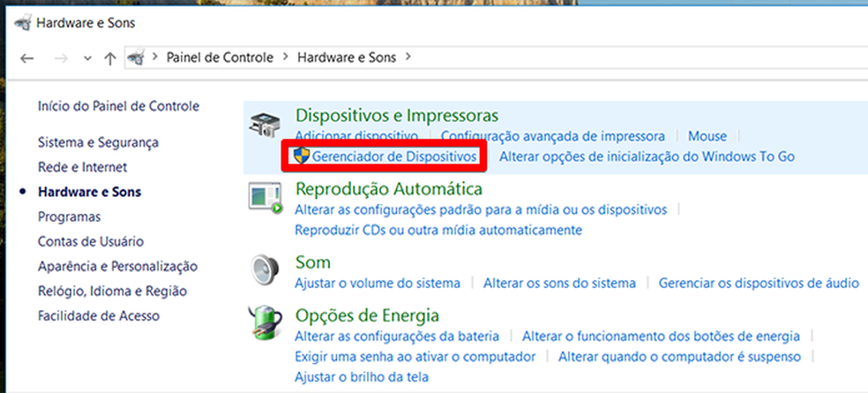Go to Facilidade de Acesso category
The image size is (868, 393).
pyautogui.click(x=99, y=315)
